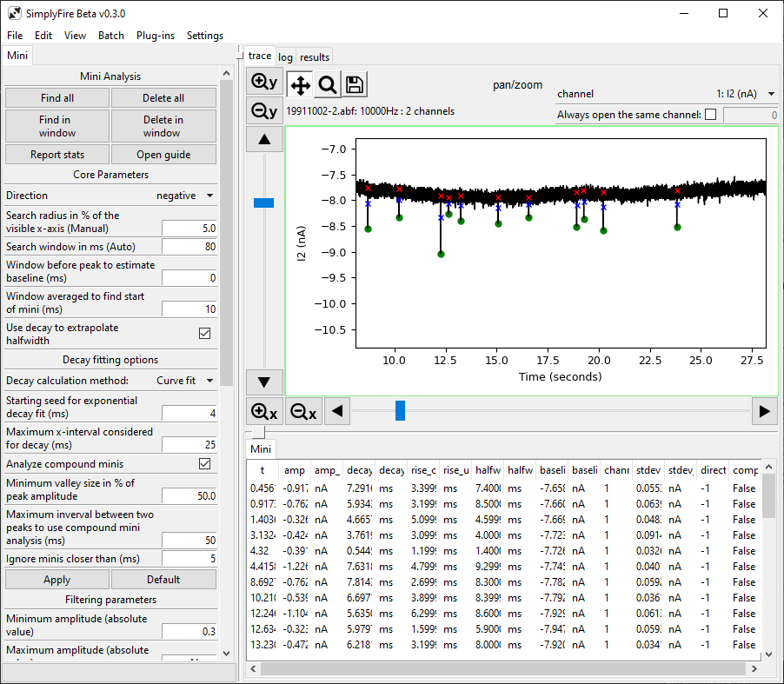Apply the core parameters
Image resolution: width=784 pixels, height=684 pixels.
point(57,580)
